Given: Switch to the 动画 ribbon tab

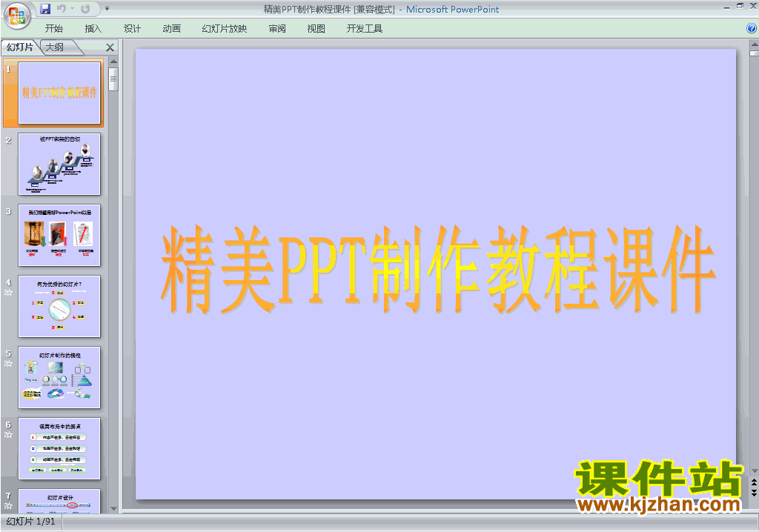Looking at the screenshot, I should click(171, 29).
